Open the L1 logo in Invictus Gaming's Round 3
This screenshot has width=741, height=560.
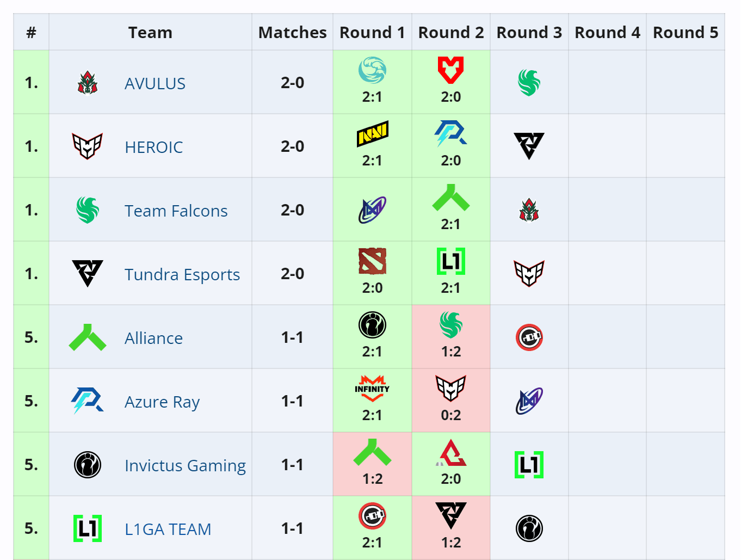529,465
